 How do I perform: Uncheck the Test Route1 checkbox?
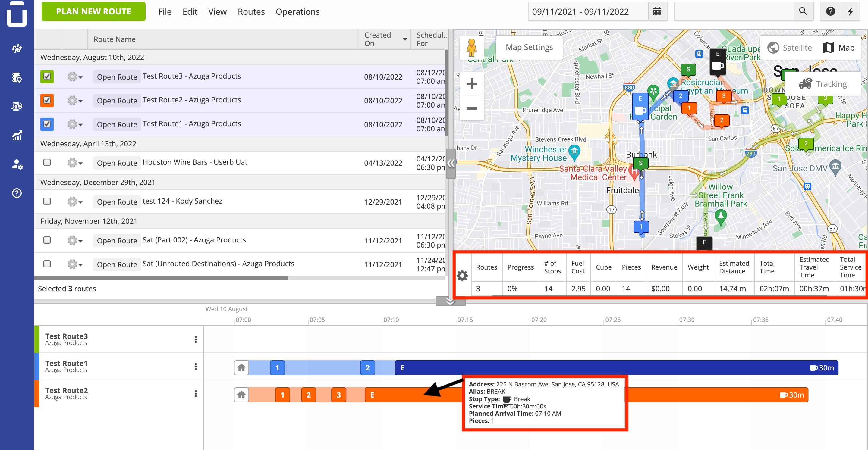coord(47,124)
